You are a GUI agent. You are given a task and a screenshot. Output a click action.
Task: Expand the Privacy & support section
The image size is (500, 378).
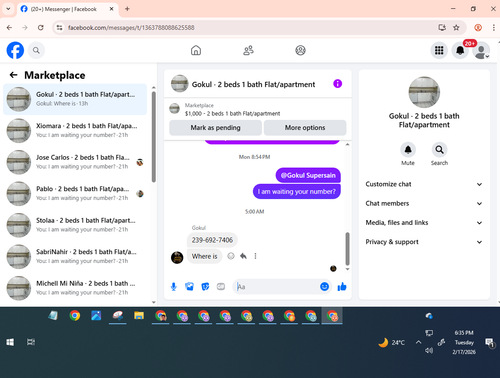point(424,242)
